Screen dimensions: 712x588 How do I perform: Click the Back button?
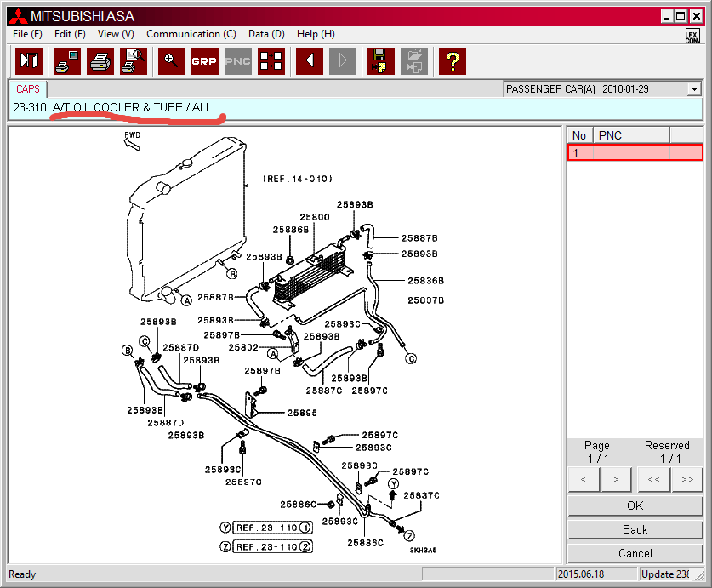click(x=635, y=529)
